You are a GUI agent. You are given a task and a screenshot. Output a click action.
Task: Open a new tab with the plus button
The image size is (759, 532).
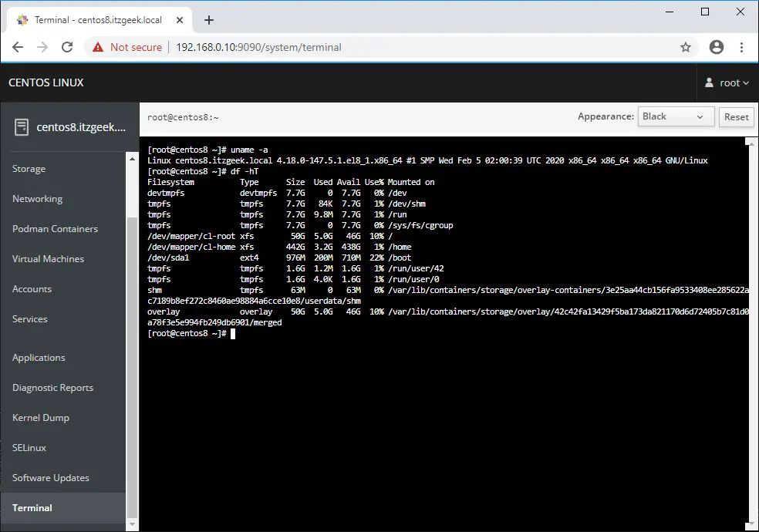(208, 20)
